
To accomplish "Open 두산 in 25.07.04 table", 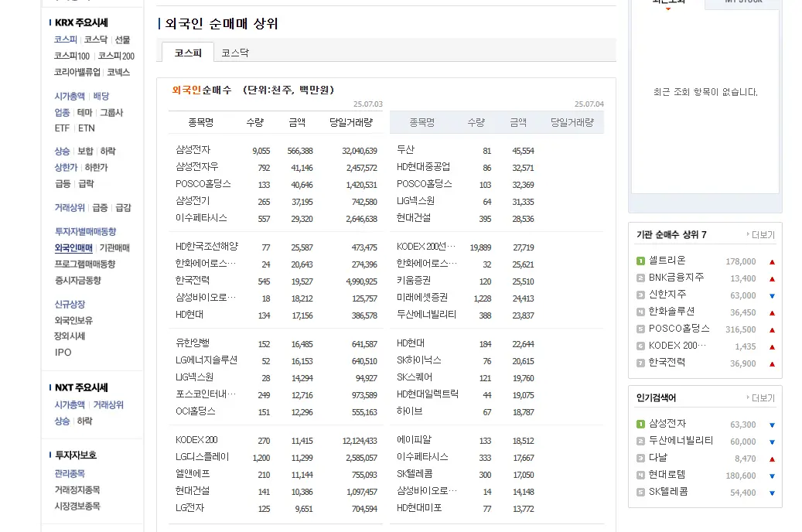I will (x=405, y=150).
